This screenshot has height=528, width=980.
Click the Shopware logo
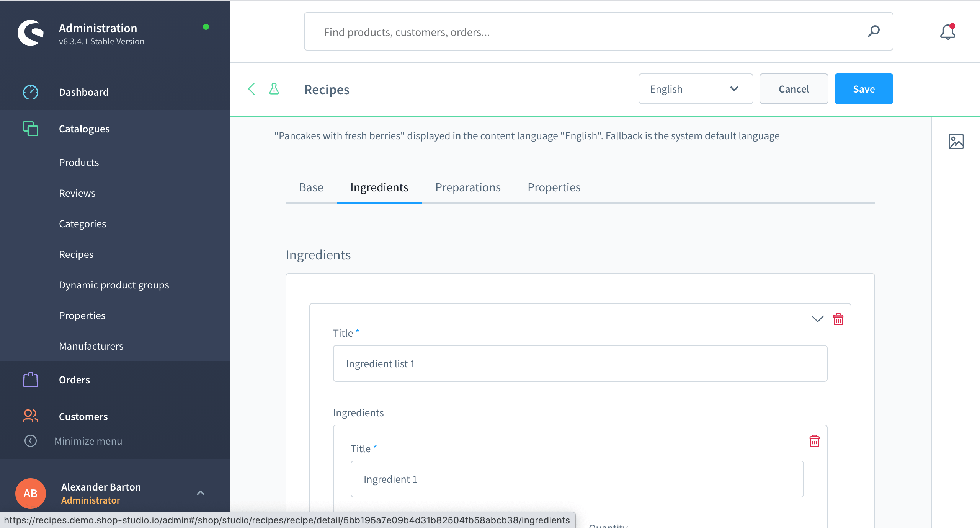[x=31, y=33]
